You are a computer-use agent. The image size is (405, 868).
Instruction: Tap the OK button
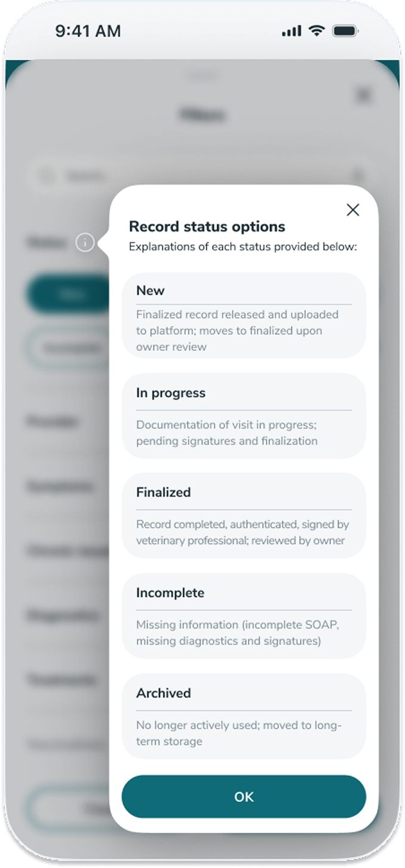point(244,796)
